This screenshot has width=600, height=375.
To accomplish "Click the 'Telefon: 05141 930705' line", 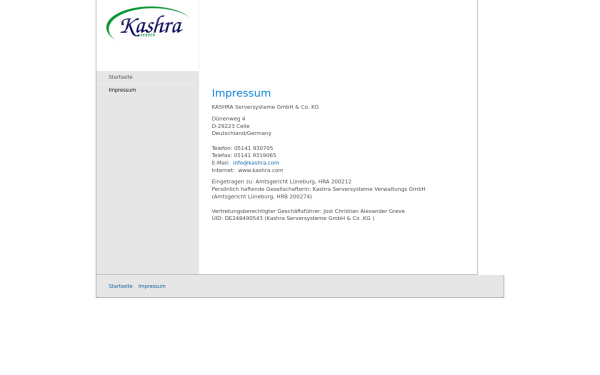I will [242, 148].
